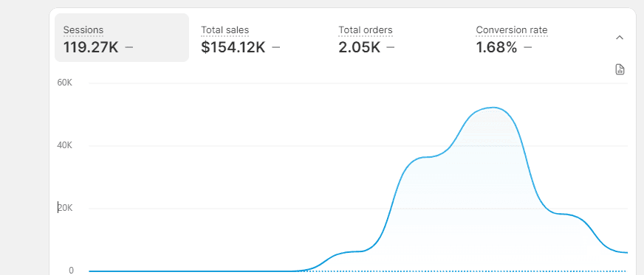Click the highest peak of the sessions curve
644x275 pixels.
[493, 108]
